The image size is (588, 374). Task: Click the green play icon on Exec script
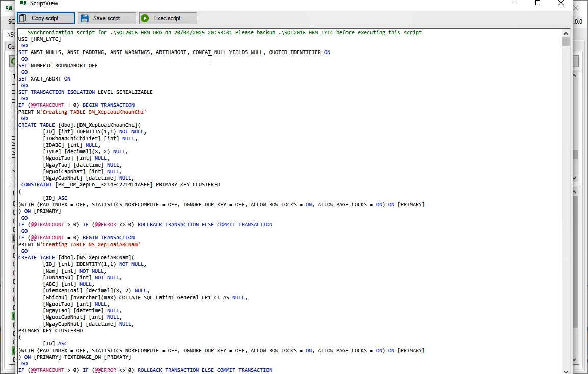click(145, 18)
